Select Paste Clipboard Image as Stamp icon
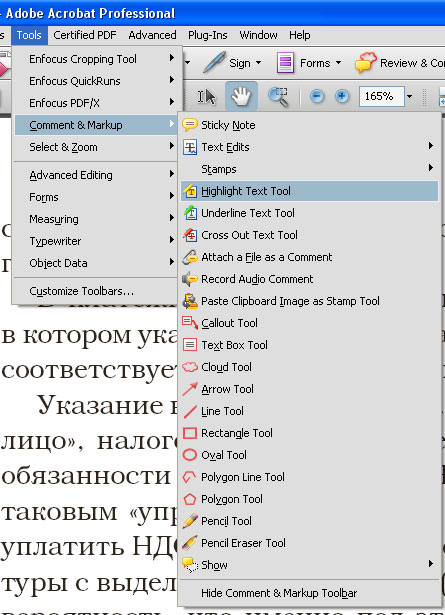Screen dimensions: 445x615 coord(190,301)
